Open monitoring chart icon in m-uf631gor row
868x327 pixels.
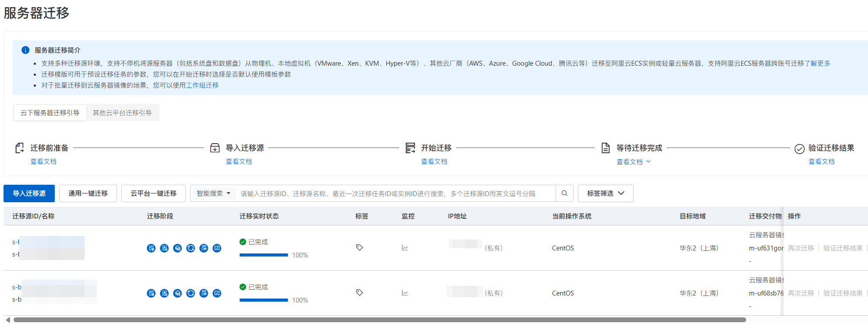coord(405,248)
